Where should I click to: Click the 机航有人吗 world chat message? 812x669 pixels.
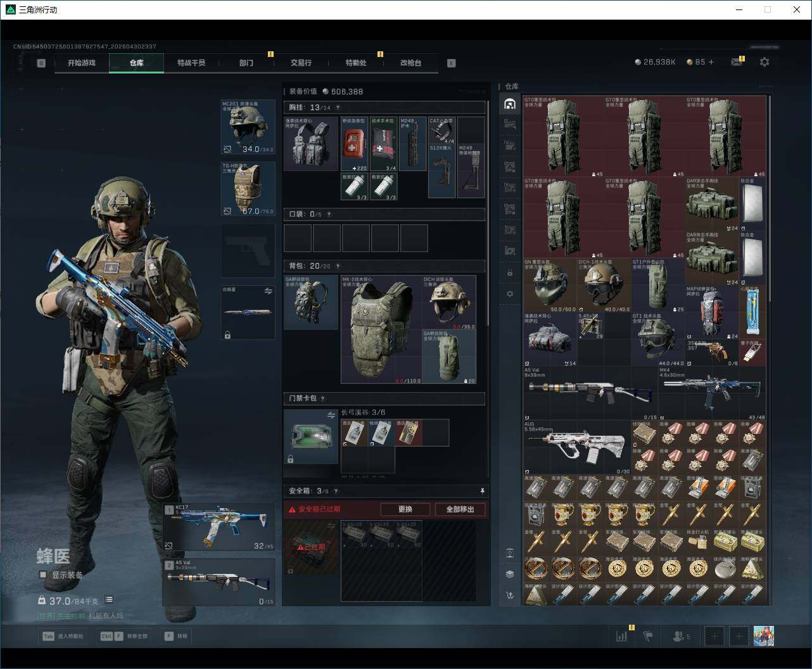[x=106, y=616]
